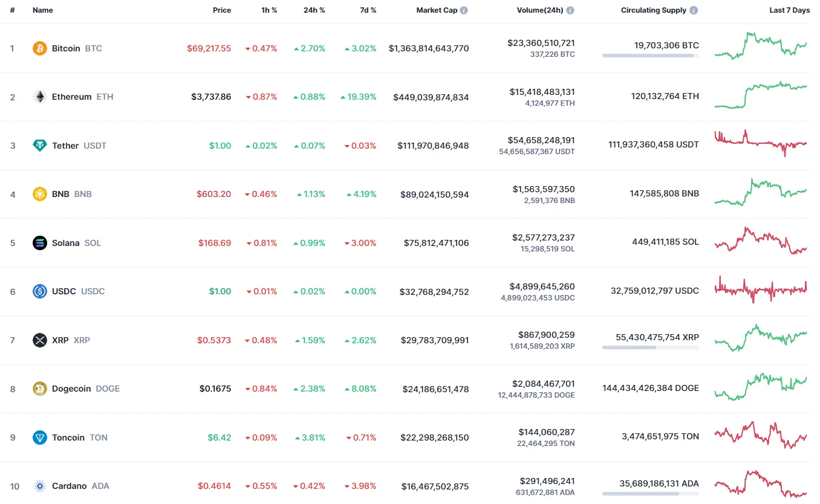Click the Market Cap info icon
The width and height of the screenshot is (820, 504).
[464, 10]
